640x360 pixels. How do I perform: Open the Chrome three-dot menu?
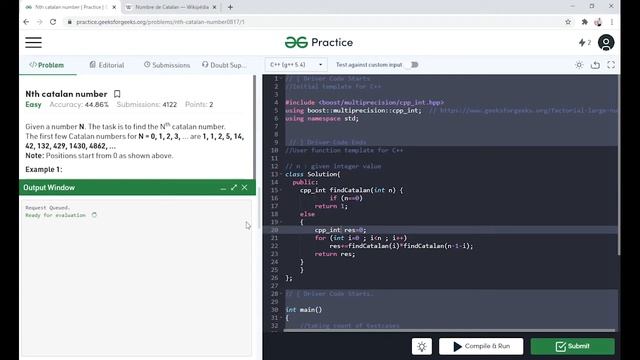[612, 22]
